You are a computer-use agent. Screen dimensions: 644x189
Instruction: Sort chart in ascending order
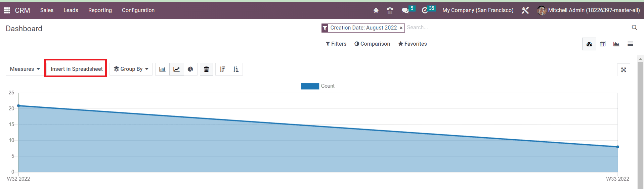click(x=236, y=69)
